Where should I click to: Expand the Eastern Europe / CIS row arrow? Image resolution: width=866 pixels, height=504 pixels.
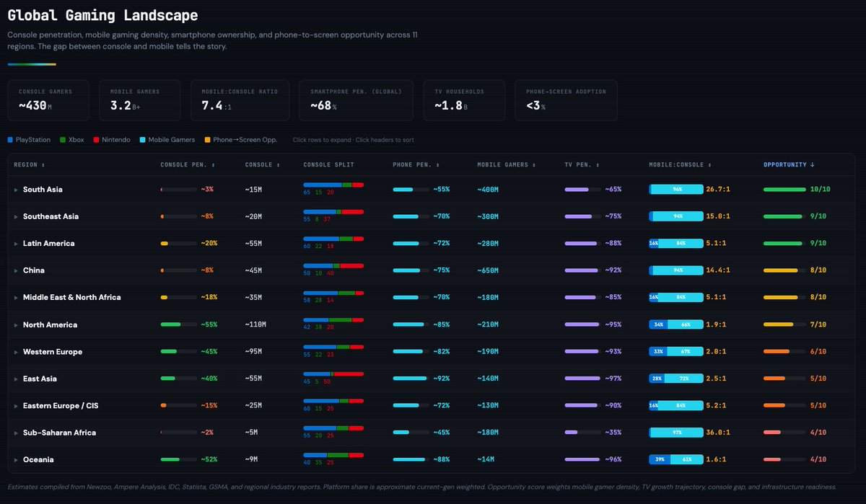[17, 406]
